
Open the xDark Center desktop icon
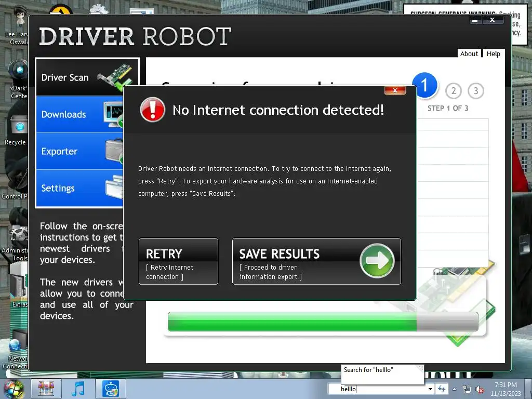click(18, 80)
